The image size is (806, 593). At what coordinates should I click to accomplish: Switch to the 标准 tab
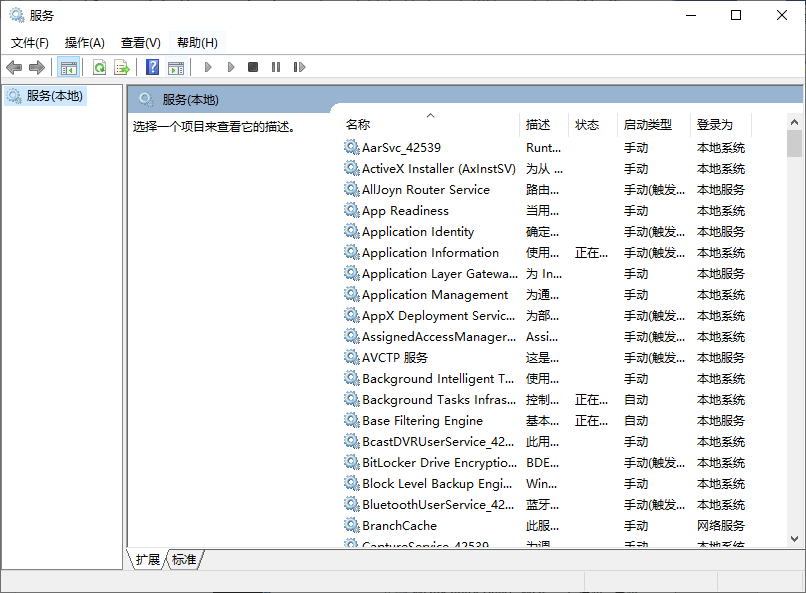click(183, 560)
